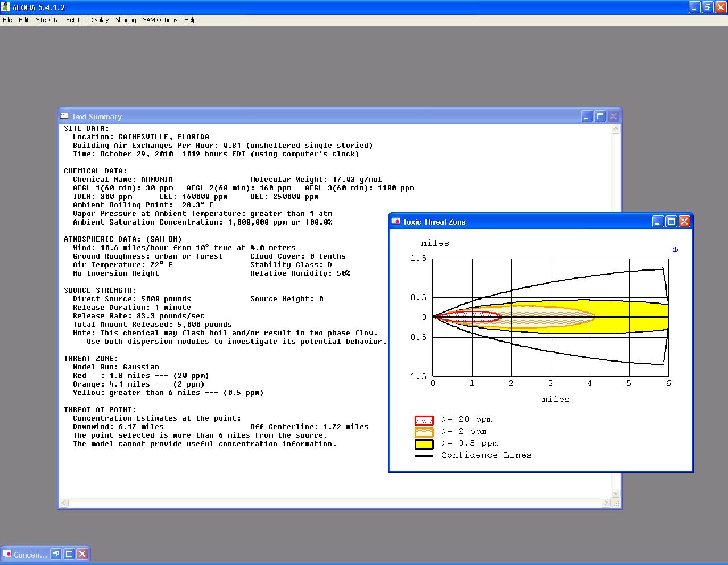Click the minimized Concentration window icon
The image size is (728, 565).
(x=7, y=554)
